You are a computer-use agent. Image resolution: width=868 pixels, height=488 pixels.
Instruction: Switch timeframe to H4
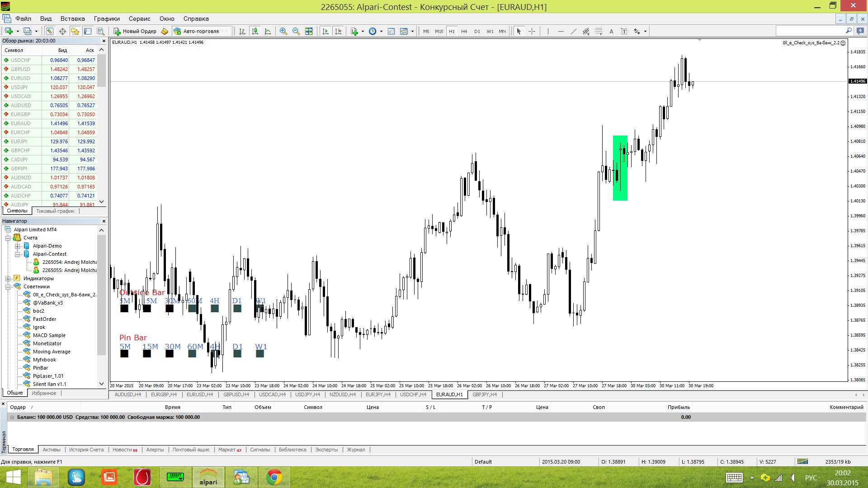coord(464,31)
